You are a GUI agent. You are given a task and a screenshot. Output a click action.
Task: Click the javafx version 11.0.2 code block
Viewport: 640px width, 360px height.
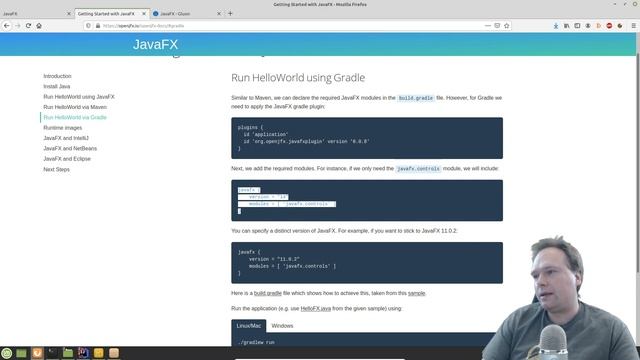coord(367,263)
